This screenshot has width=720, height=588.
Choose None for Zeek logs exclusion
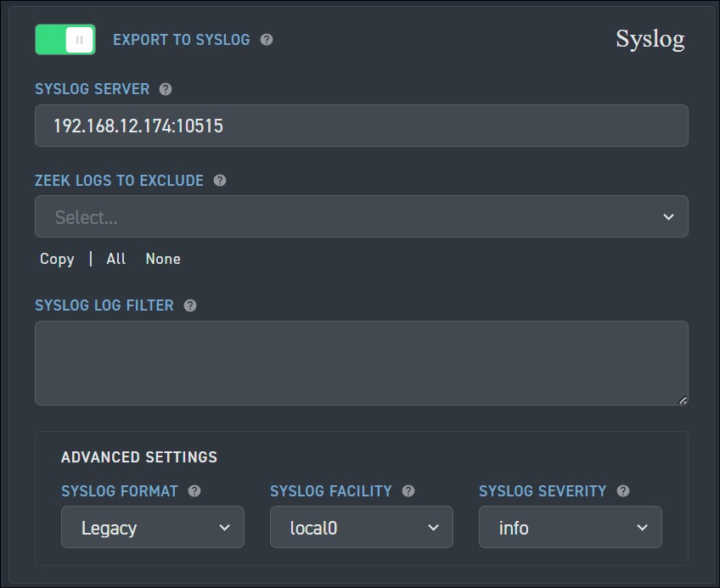click(163, 259)
